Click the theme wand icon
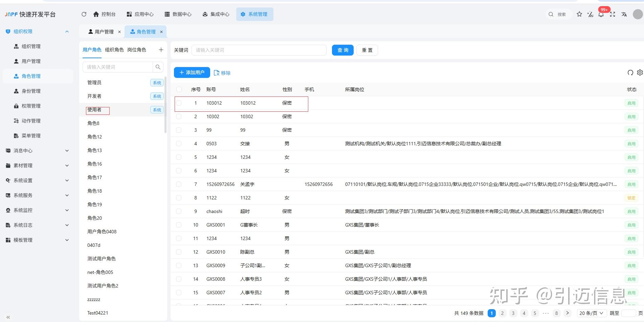The height and width of the screenshot is (322, 644). click(590, 14)
